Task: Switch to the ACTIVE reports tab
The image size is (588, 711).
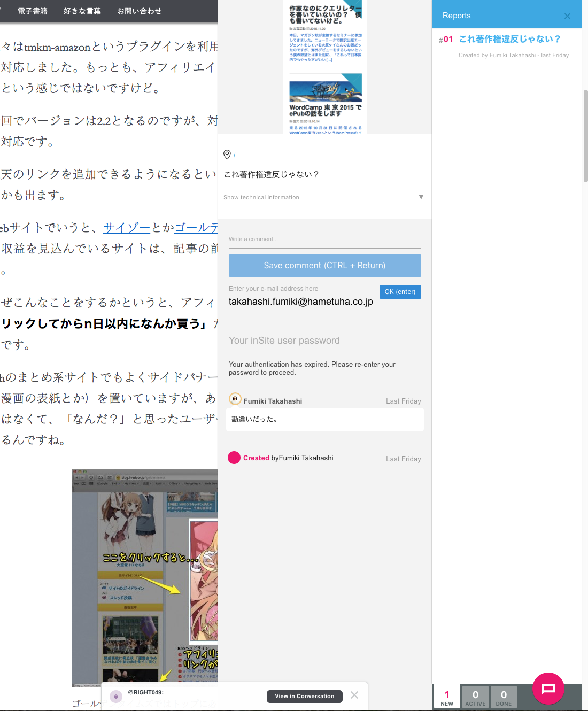Action: click(x=475, y=697)
